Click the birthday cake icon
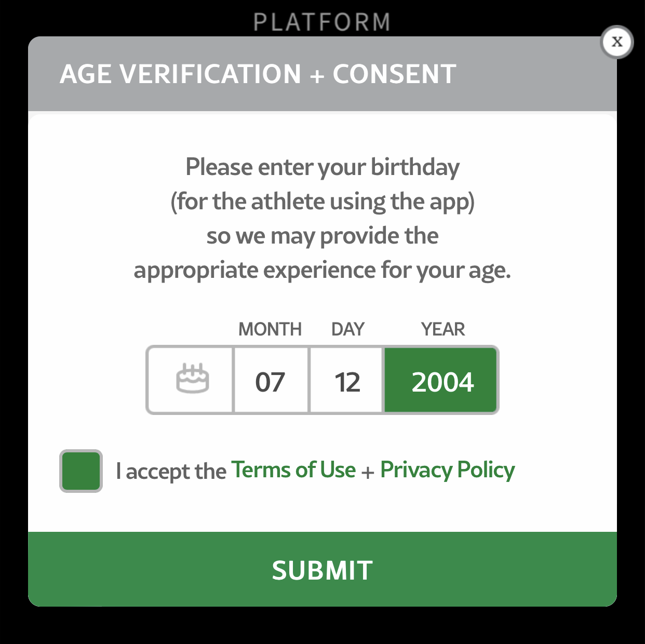645x644 pixels. tap(192, 380)
